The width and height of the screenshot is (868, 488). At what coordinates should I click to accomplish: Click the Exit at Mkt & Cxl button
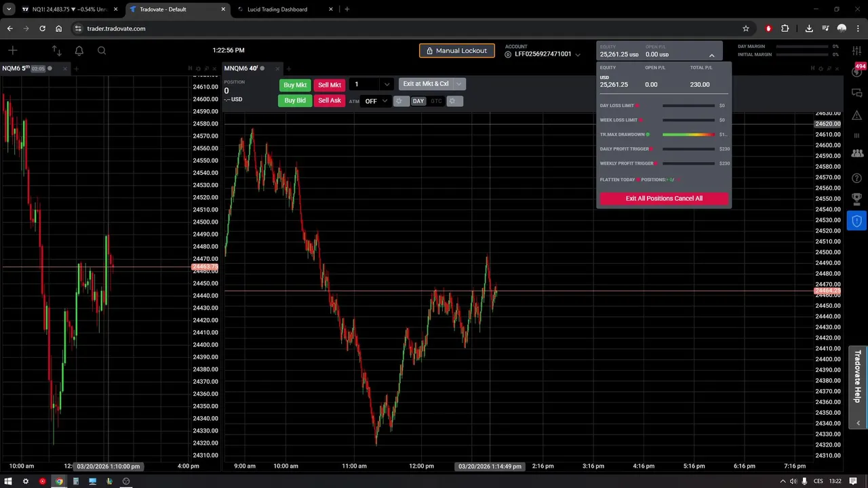(x=426, y=84)
